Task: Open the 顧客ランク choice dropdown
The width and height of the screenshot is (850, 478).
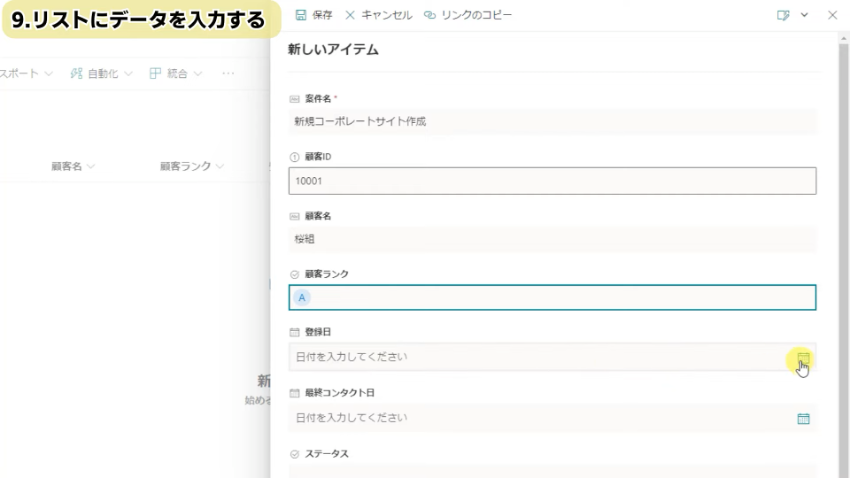Action: (552, 298)
